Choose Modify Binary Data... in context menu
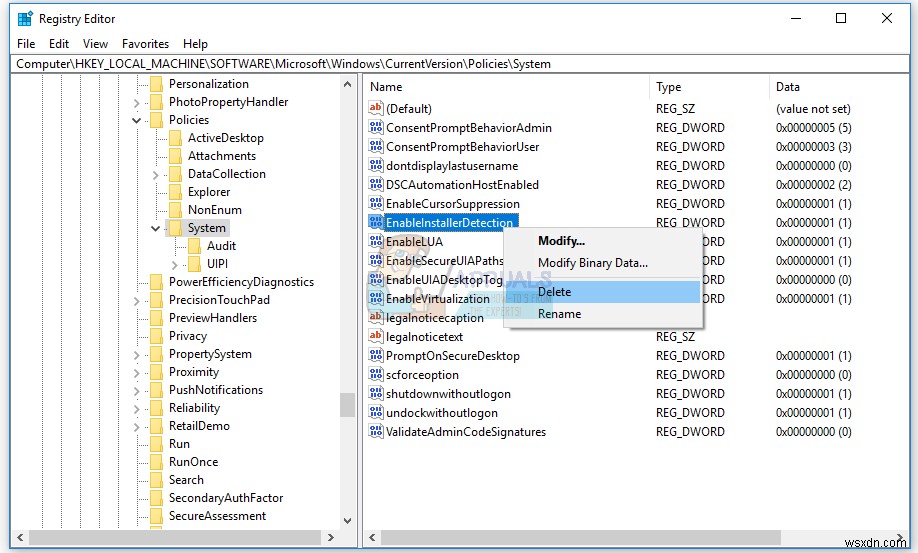The width and height of the screenshot is (918, 553). coord(604,263)
